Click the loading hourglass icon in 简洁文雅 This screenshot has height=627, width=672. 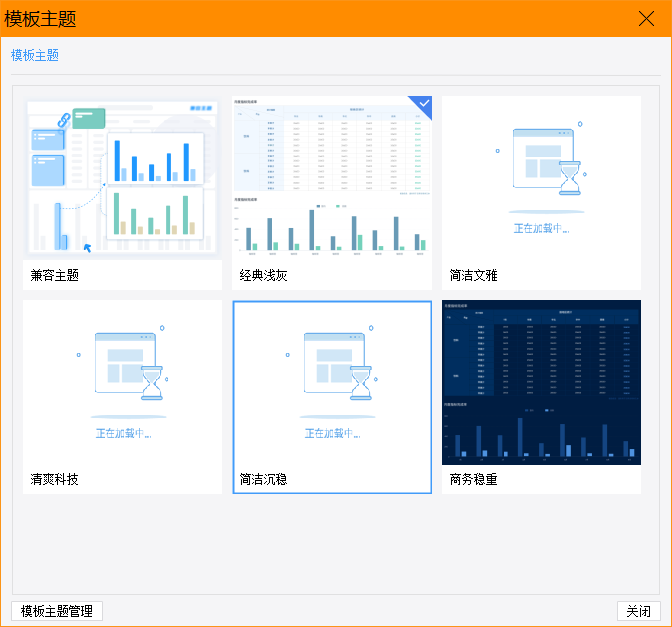pyautogui.click(x=570, y=178)
